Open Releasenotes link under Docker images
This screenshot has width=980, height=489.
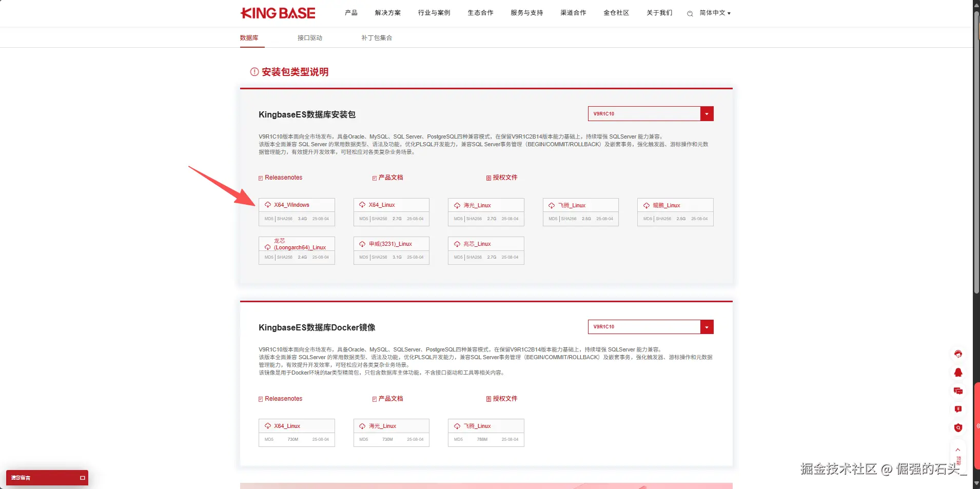284,399
